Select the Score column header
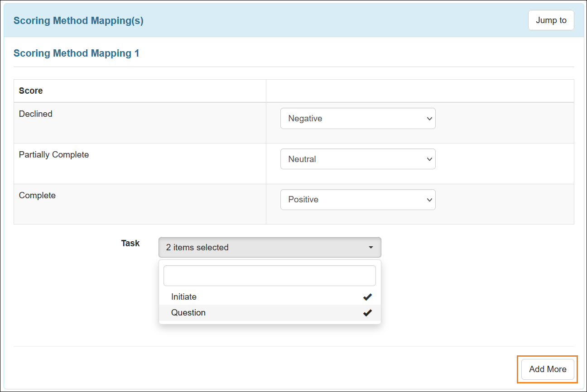Screen dimensions: 587x392 30,91
